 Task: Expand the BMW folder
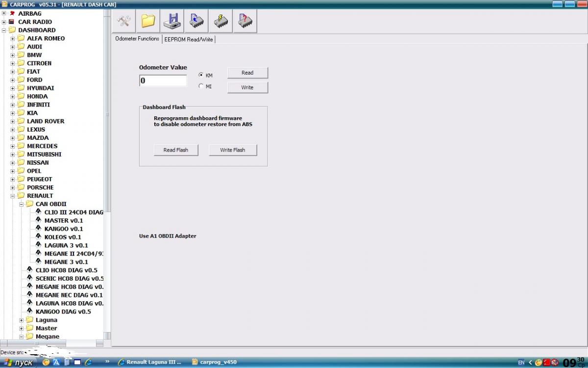click(x=13, y=55)
